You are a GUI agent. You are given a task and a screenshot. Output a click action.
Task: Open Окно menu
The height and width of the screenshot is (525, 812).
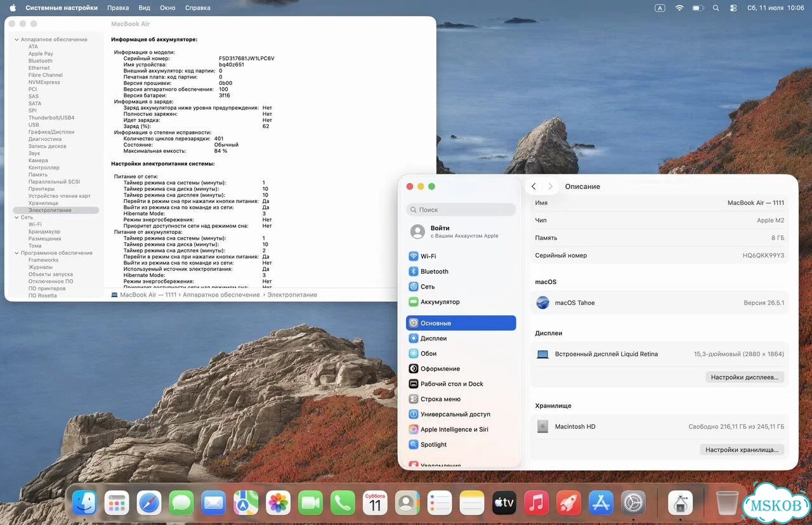167,8
